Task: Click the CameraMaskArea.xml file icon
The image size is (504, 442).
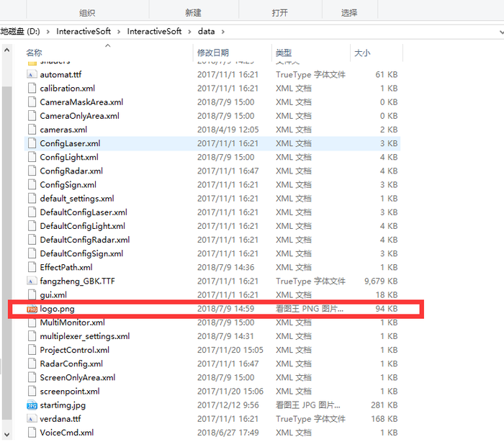Action: (x=32, y=102)
